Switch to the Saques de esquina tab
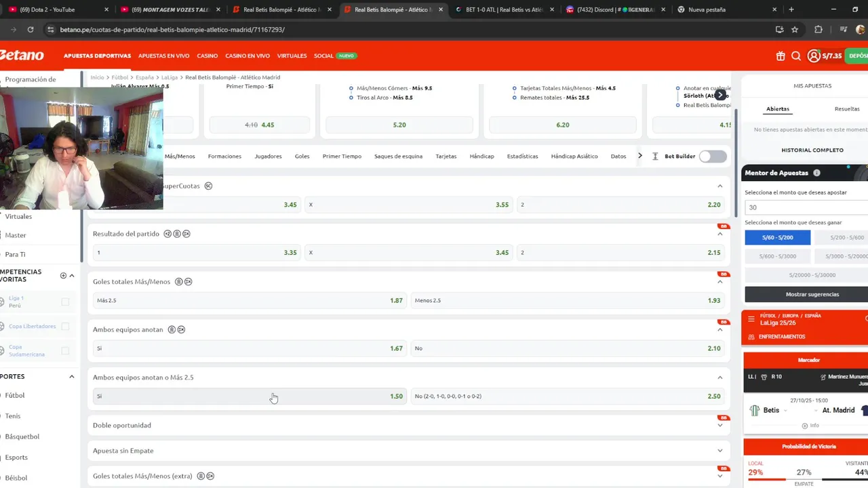This screenshot has width=868, height=488. (398, 156)
